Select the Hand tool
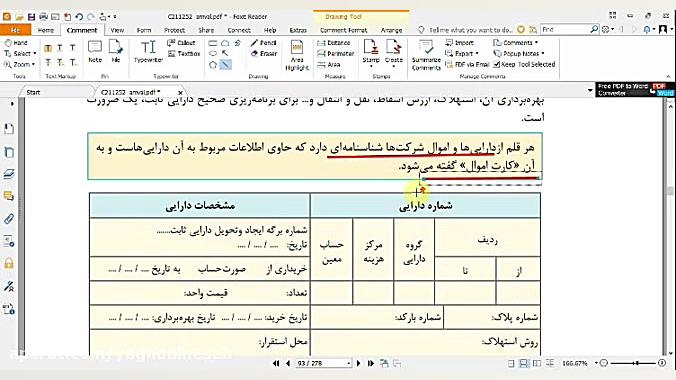 point(16,43)
